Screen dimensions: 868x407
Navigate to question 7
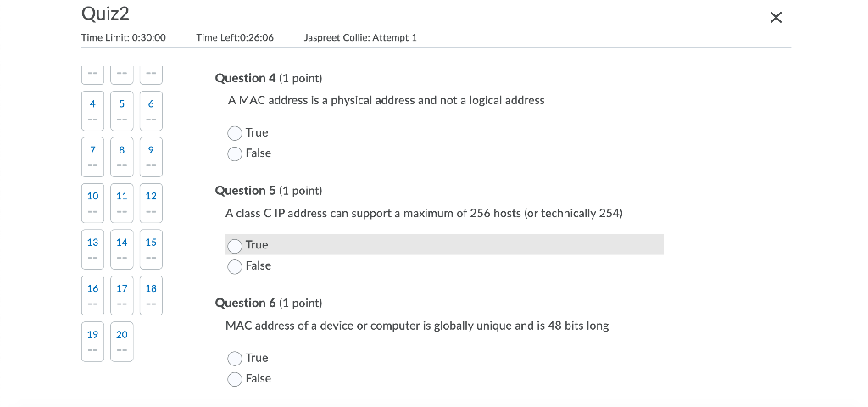pyautogui.click(x=92, y=156)
